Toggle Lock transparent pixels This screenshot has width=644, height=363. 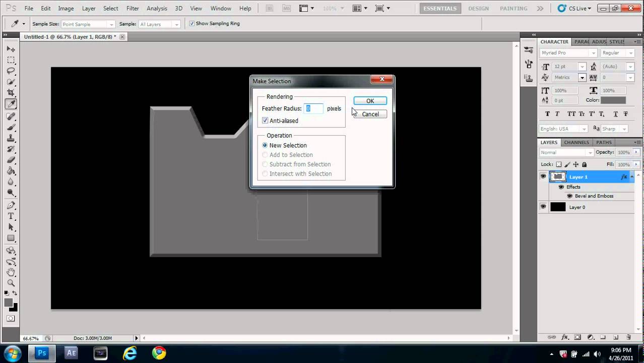coord(559,164)
